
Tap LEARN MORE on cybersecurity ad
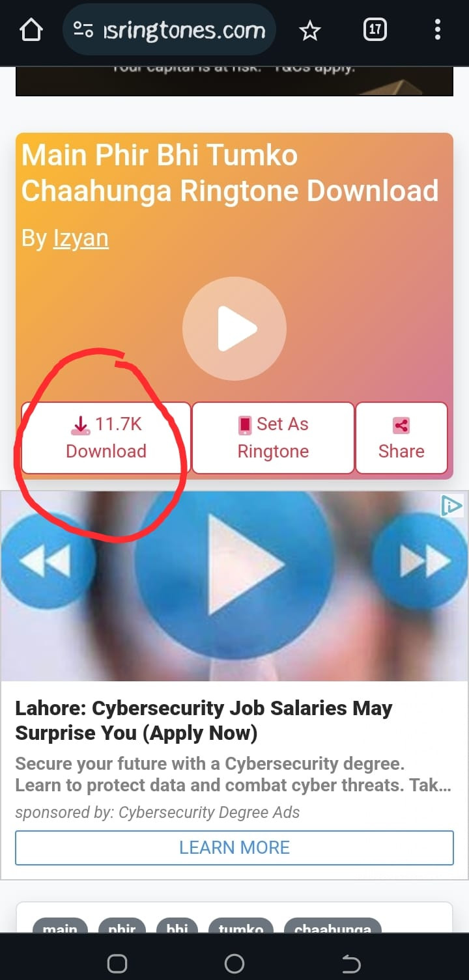[x=234, y=847]
